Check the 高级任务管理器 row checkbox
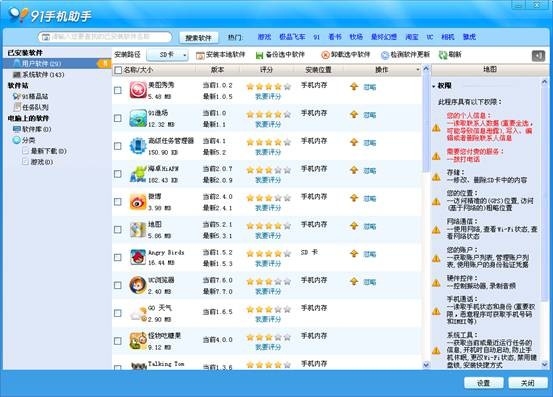Screen dimensions: 553x397 (118, 146)
